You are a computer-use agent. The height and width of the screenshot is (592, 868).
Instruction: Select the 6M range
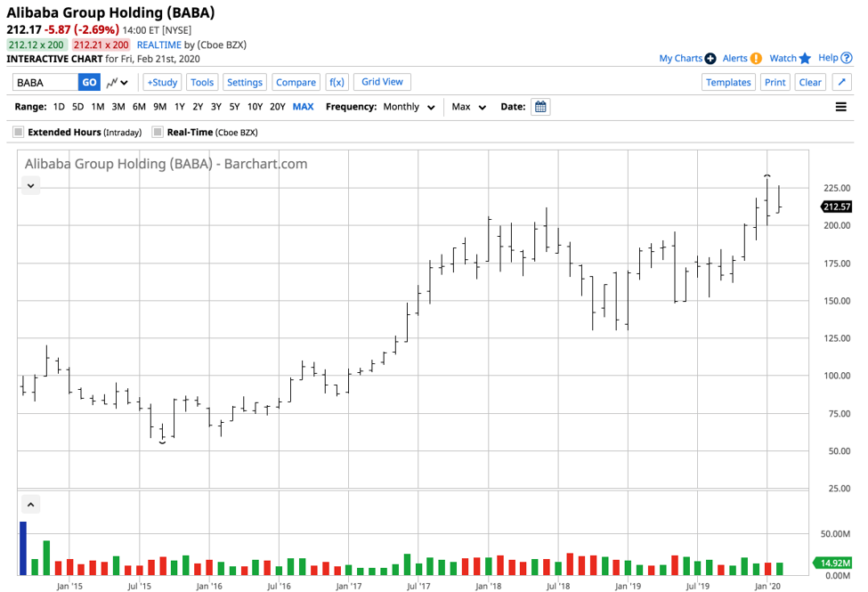point(139,107)
